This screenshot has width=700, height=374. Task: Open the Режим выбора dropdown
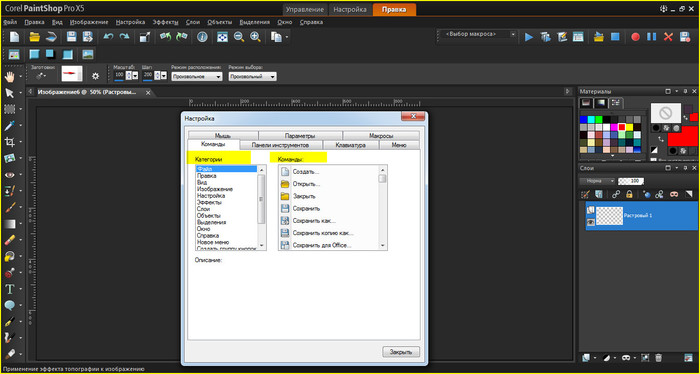pyautogui.click(x=253, y=77)
